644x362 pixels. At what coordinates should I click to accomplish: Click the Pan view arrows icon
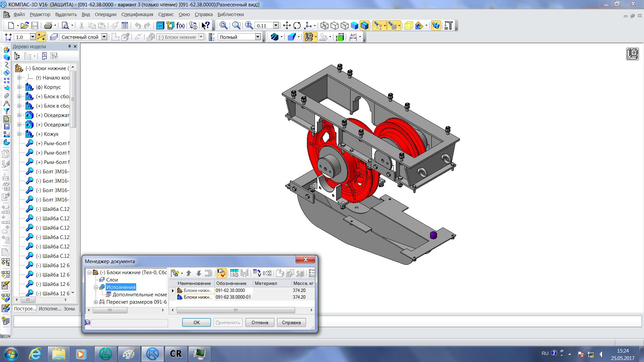[x=287, y=25]
